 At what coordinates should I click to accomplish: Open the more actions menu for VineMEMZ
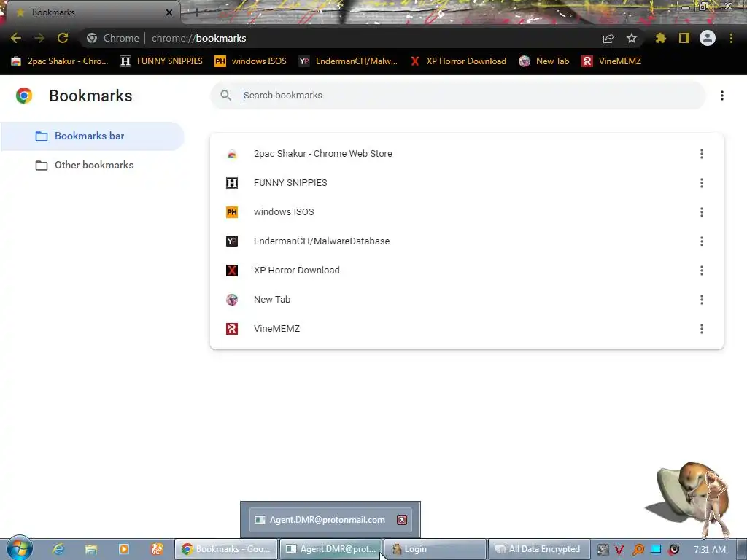[x=702, y=329]
